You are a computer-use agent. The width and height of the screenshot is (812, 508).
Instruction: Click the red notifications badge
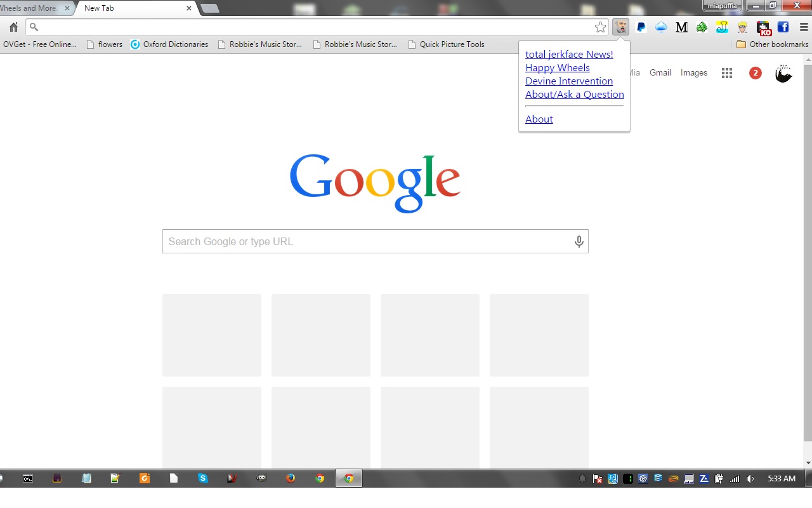click(755, 73)
